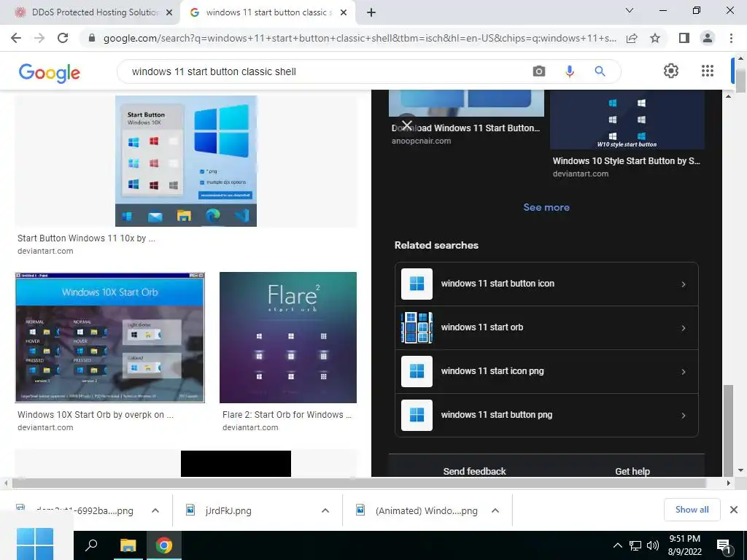Click Get help button
747x560 pixels.
(x=632, y=471)
